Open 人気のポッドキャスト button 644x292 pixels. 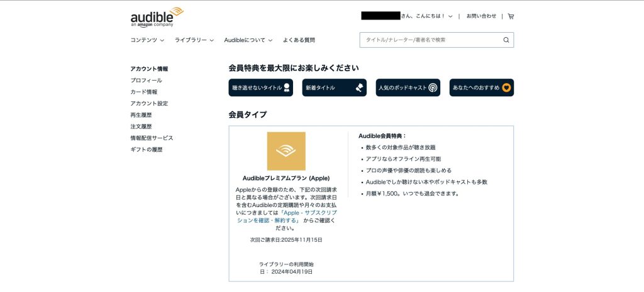(x=408, y=87)
